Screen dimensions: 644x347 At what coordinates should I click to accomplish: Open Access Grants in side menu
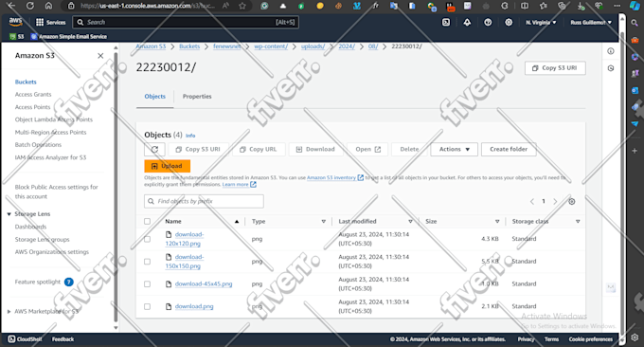pos(33,95)
